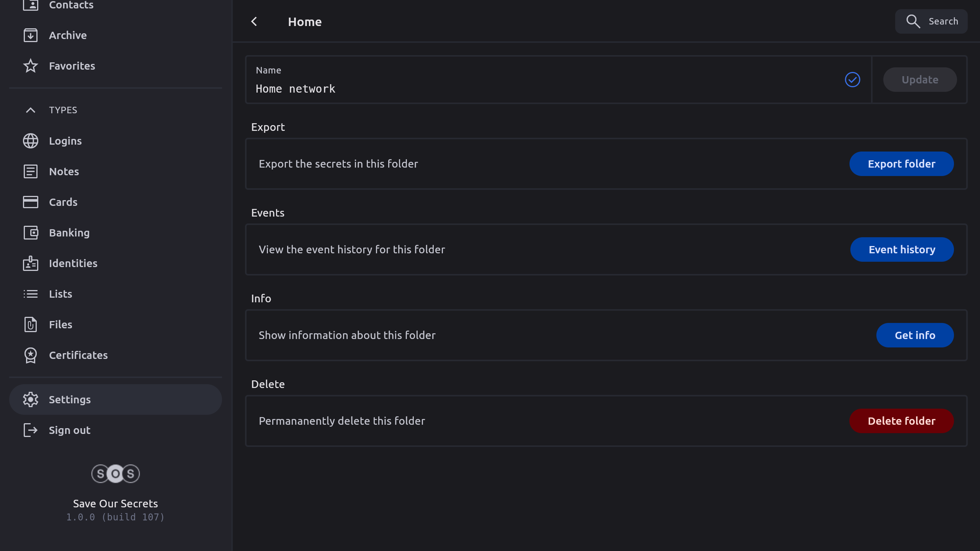Click the Event history button
The image size is (980, 551).
click(902, 249)
